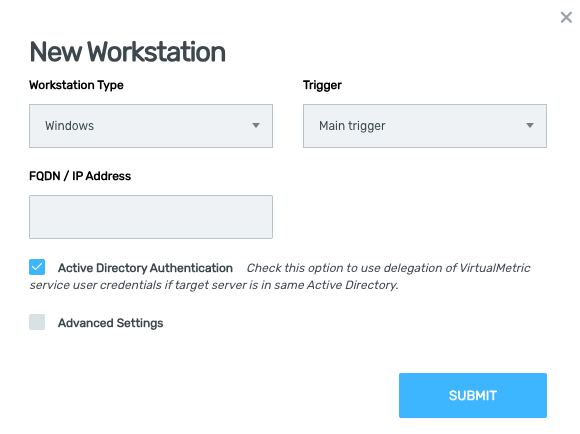This screenshot has height=434, width=580.
Task: Focus the FQDN / IP Address input field
Action: click(x=151, y=217)
